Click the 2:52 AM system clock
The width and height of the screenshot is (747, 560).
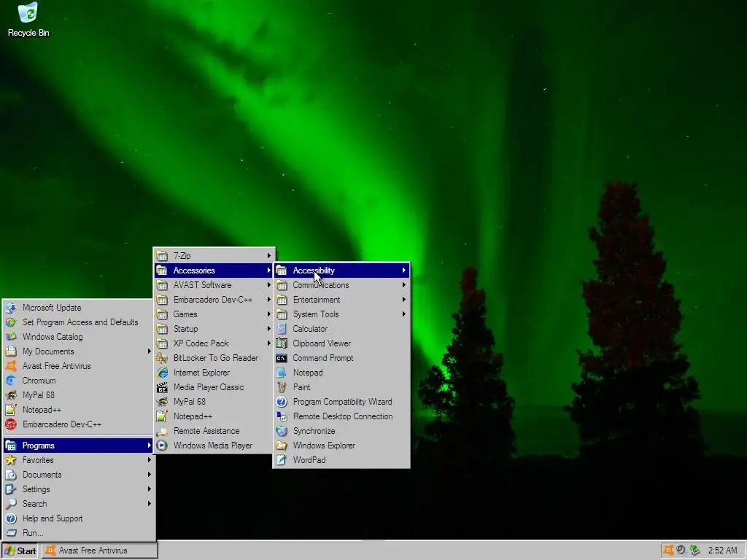[x=722, y=551]
